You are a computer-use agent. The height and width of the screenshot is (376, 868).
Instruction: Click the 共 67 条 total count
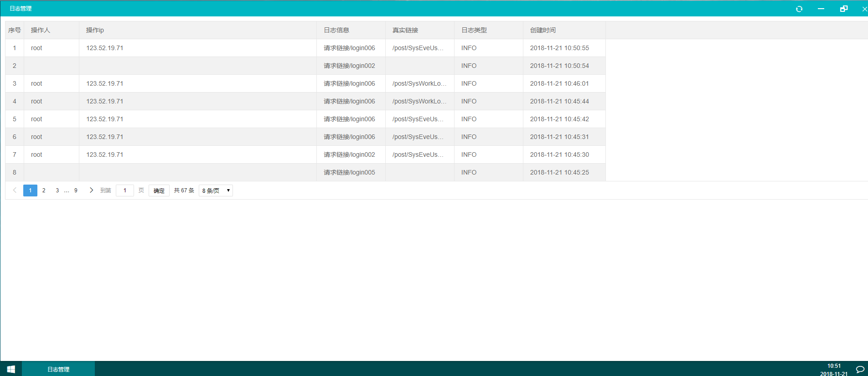(184, 191)
